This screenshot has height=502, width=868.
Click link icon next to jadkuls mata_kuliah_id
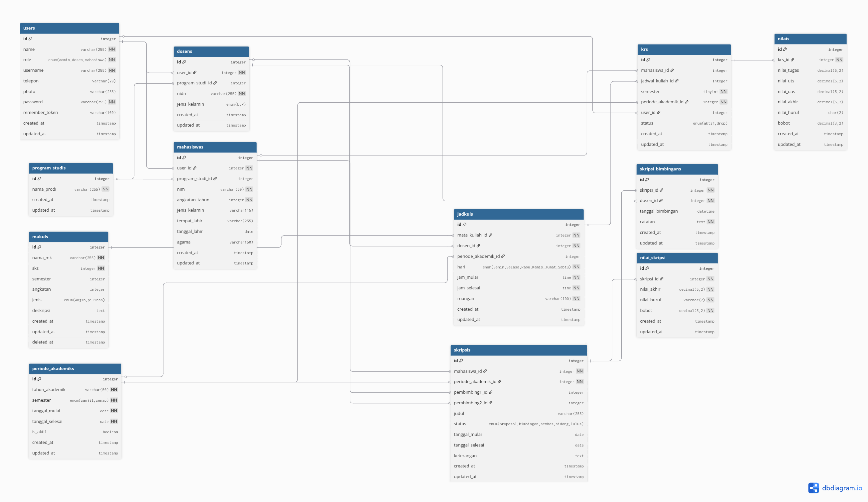[490, 235]
